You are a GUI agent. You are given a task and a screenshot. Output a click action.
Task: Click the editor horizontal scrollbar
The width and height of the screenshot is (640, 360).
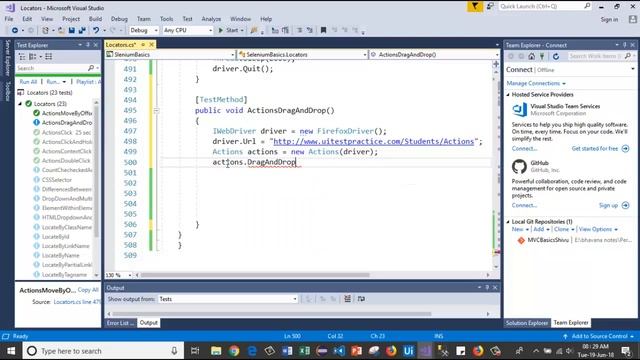tap(255, 275)
